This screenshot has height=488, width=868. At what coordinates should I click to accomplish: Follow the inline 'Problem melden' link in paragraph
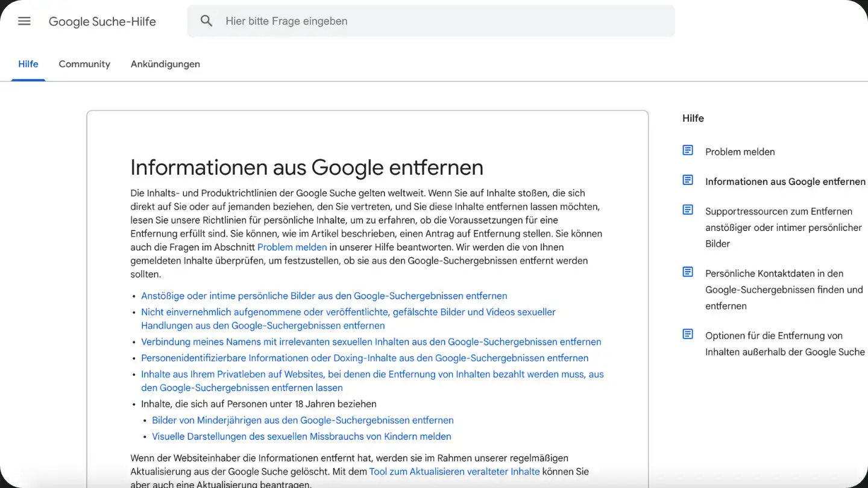click(292, 247)
